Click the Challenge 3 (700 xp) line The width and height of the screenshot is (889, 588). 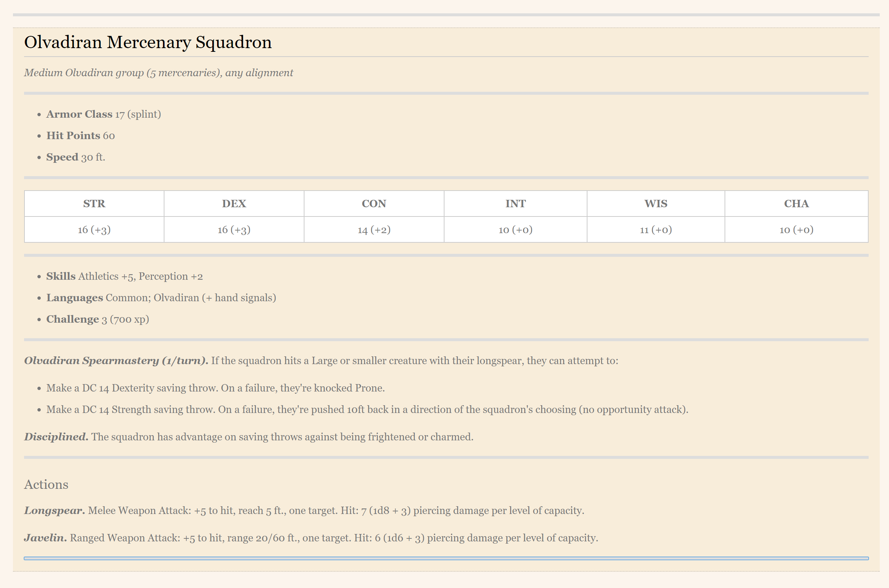(x=97, y=319)
